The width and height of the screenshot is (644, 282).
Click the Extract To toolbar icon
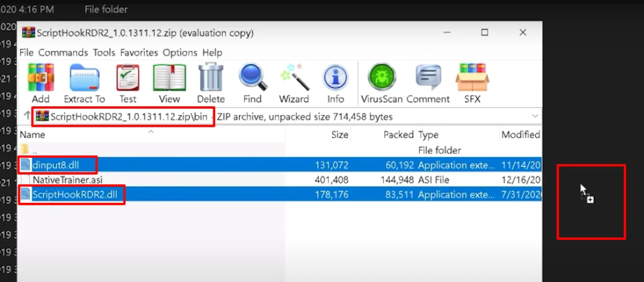(x=84, y=77)
